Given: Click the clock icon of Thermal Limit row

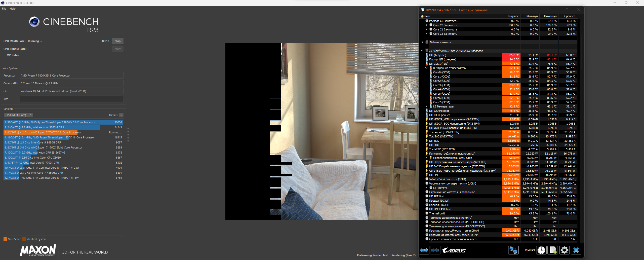Looking at the screenshot, I should [427, 213].
